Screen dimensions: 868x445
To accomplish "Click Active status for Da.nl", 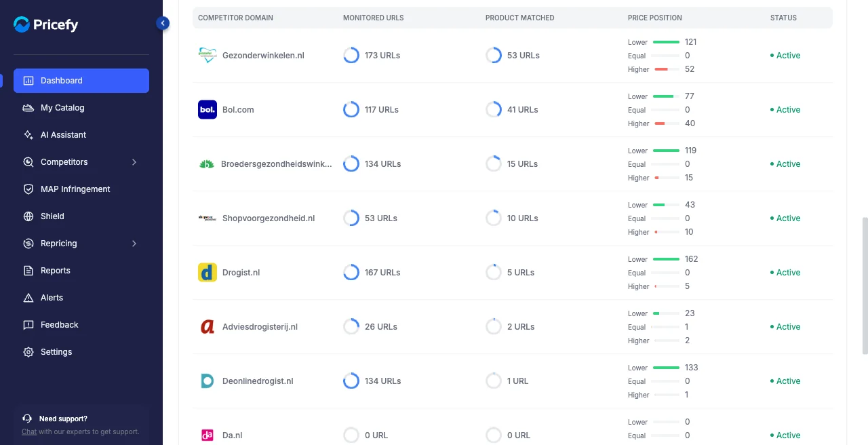I will [x=785, y=436].
